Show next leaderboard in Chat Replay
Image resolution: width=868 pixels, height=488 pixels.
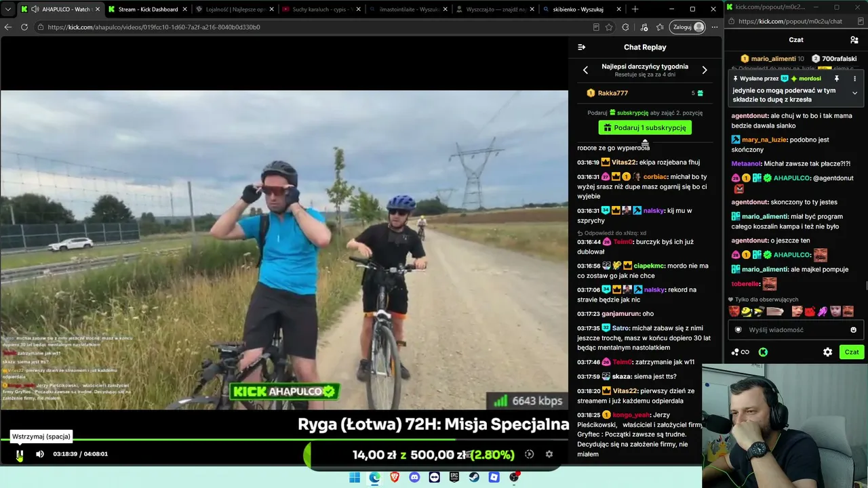tap(705, 70)
